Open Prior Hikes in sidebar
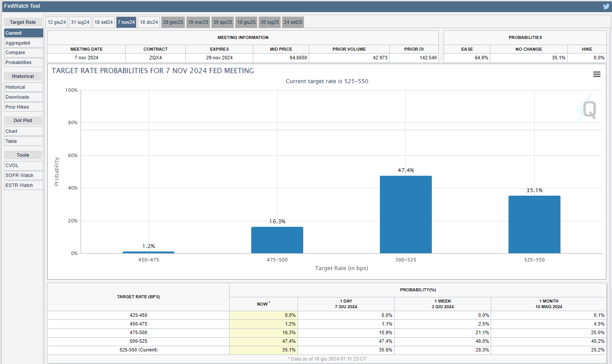This screenshot has height=364, width=612. tap(23, 107)
